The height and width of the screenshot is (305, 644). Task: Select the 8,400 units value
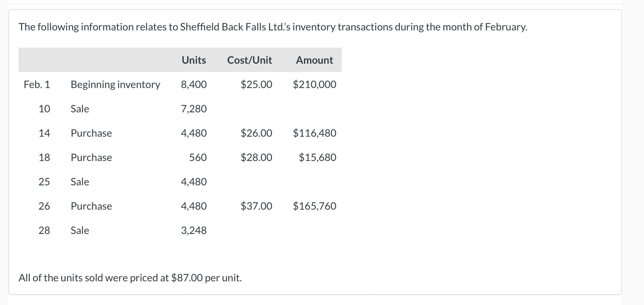pyautogui.click(x=194, y=84)
